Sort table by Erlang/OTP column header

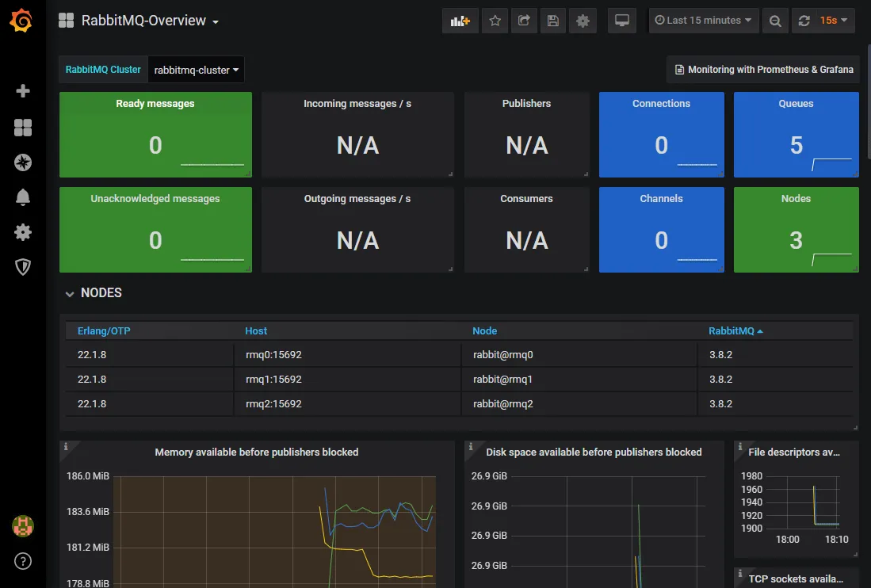pyautogui.click(x=104, y=330)
